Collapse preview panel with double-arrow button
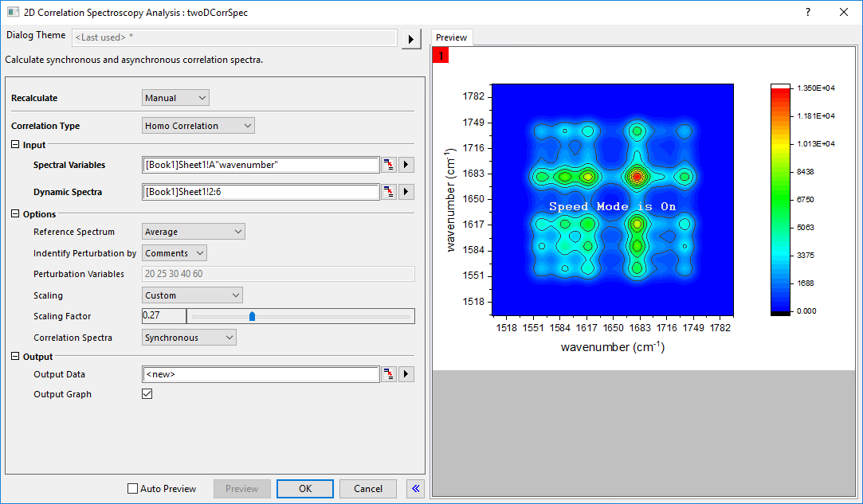The width and height of the screenshot is (863, 504). 415,489
